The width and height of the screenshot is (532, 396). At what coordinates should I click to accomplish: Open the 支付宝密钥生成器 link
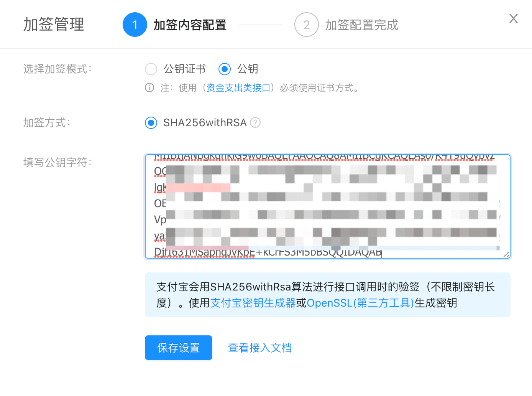pos(253,303)
